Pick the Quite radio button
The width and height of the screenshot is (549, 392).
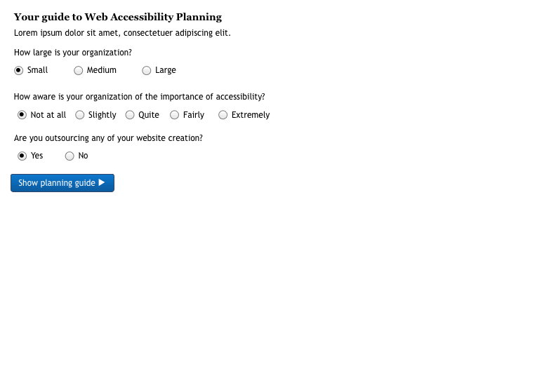[x=130, y=115]
